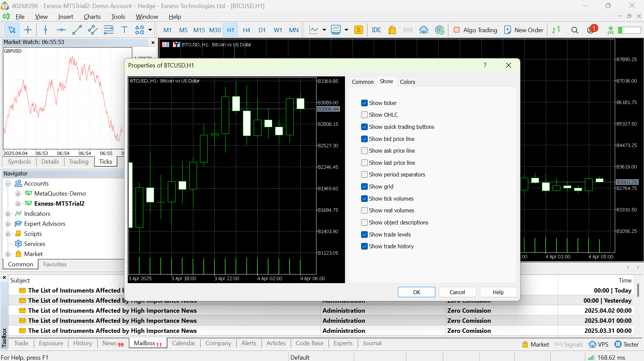This screenshot has width=644, height=361.
Task: Click the help question mark in Properties dialog
Action: coord(485,65)
